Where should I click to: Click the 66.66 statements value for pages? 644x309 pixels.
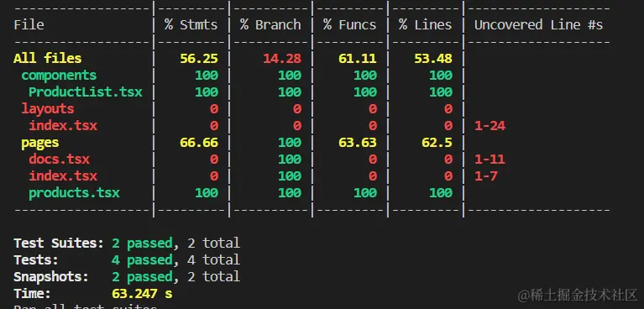point(199,143)
